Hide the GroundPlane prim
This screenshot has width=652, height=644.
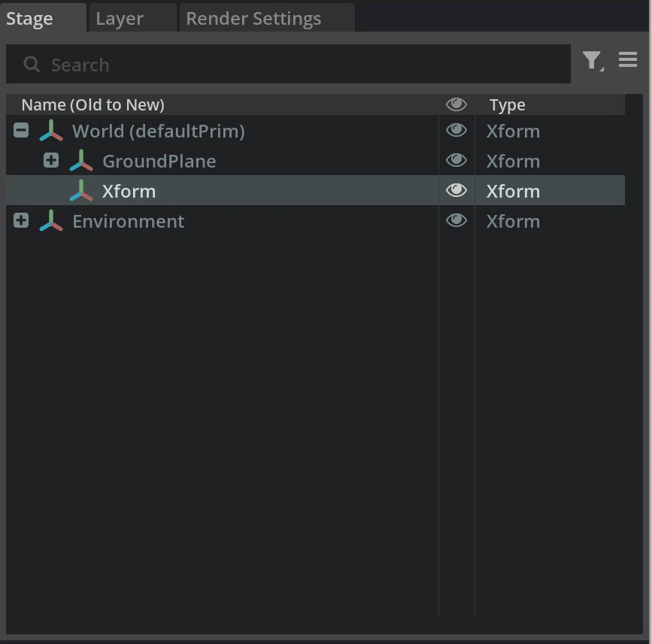(x=456, y=160)
